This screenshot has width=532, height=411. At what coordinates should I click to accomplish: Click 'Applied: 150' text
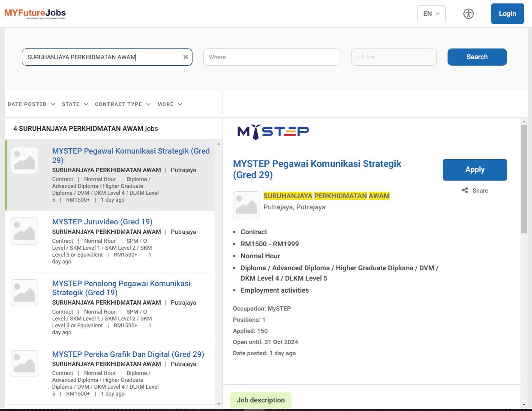coord(250,331)
